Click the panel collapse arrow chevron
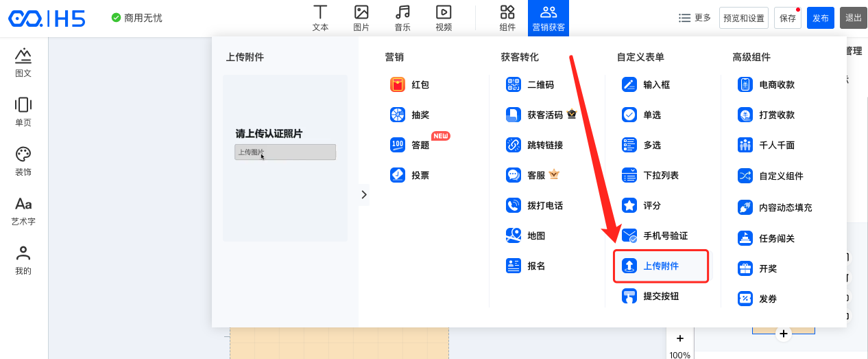The height and width of the screenshot is (359, 868). pyautogui.click(x=364, y=195)
